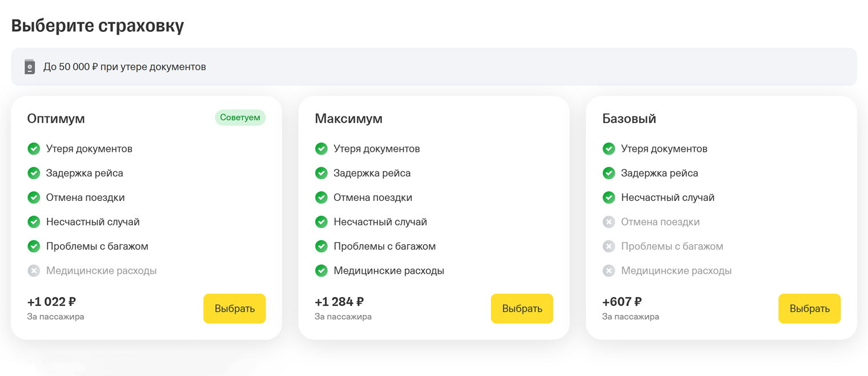Click the +607 ₽ price

(x=622, y=302)
